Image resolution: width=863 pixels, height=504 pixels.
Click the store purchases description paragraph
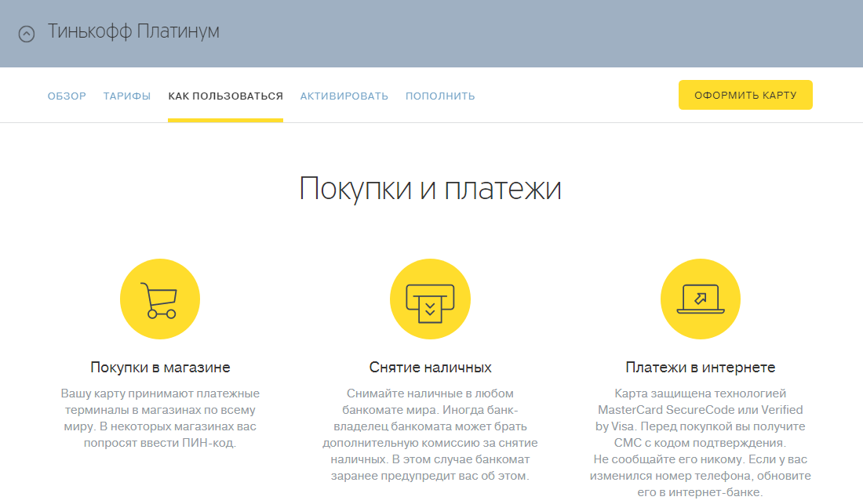(160, 418)
